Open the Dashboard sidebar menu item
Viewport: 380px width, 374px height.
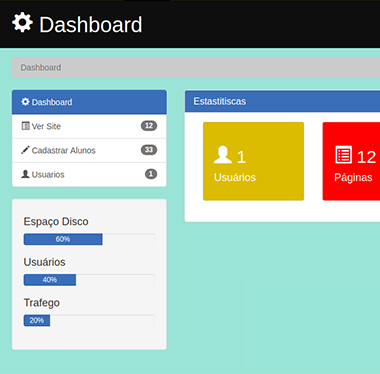89,102
